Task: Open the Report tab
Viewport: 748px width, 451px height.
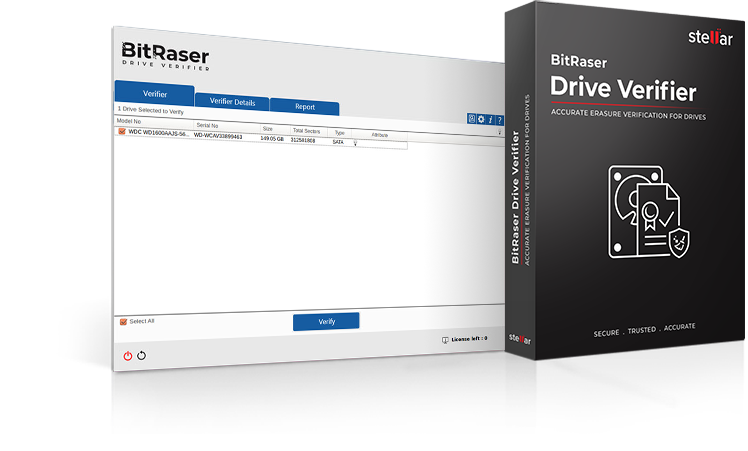Action: (x=305, y=107)
